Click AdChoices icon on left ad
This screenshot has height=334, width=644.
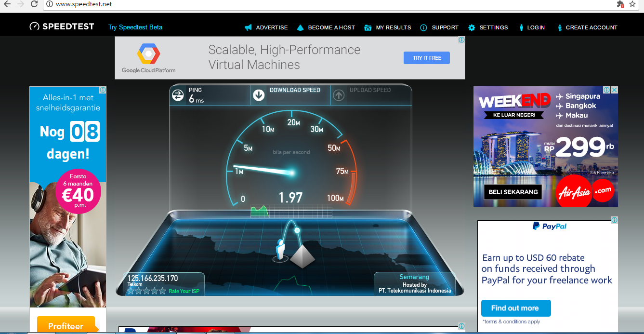103,90
